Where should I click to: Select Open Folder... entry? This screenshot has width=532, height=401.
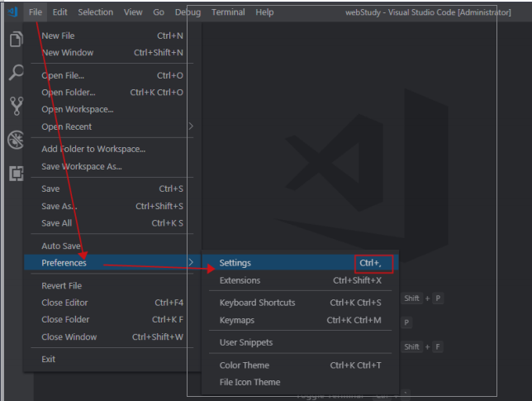(112, 93)
